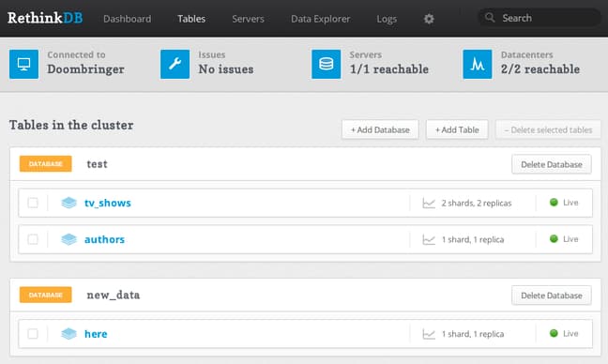Open the authors table link
Image resolution: width=608 pixels, height=364 pixels.
(x=105, y=239)
